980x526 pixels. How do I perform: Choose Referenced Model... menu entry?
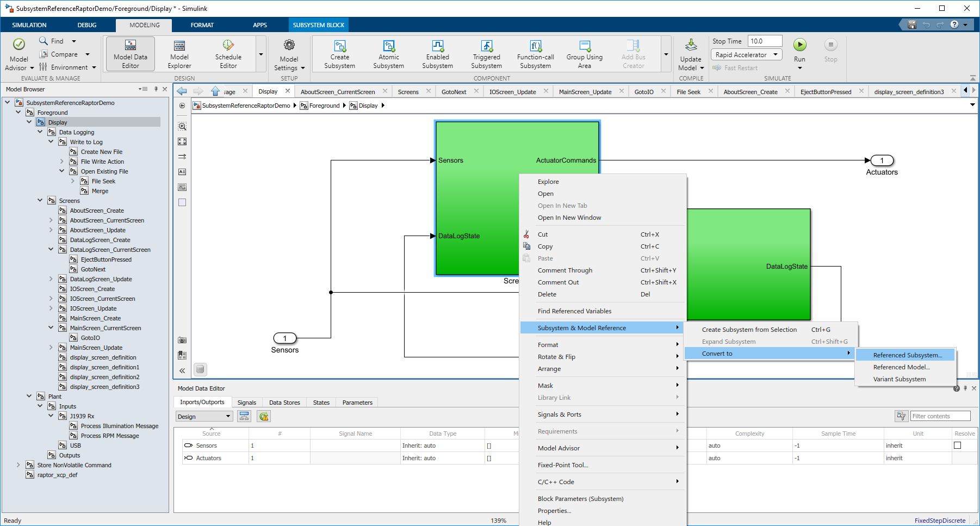[905, 367]
